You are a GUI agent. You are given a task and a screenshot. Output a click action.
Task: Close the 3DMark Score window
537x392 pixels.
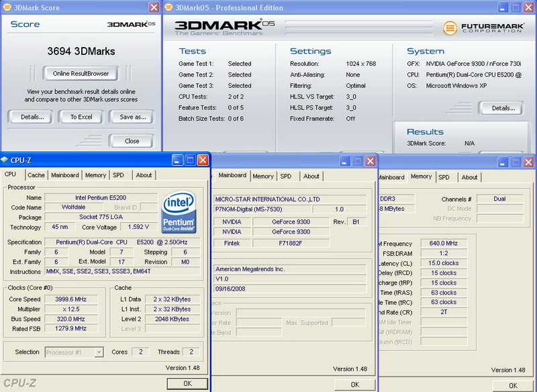[x=154, y=7]
